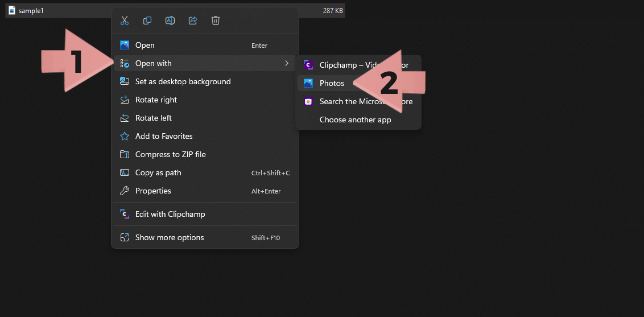
Task: Choose Copy as path
Action: [x=205, y=172]
